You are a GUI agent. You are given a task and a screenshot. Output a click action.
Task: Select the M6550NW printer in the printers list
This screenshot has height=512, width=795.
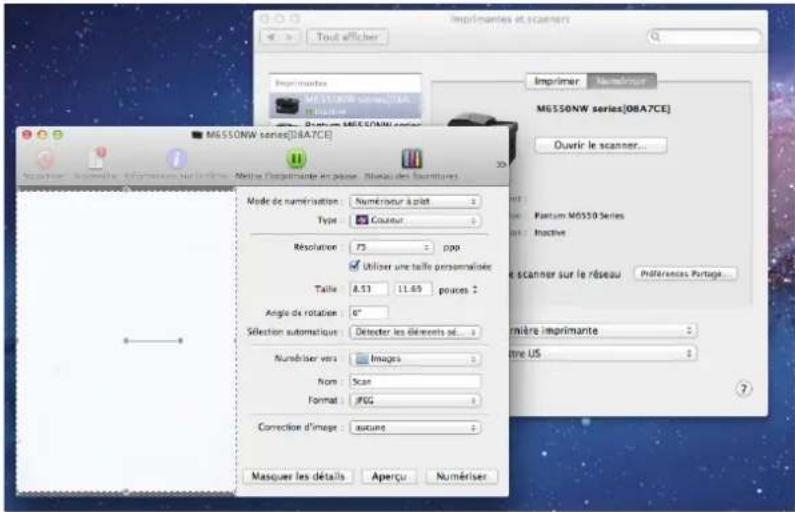point(345,105)
